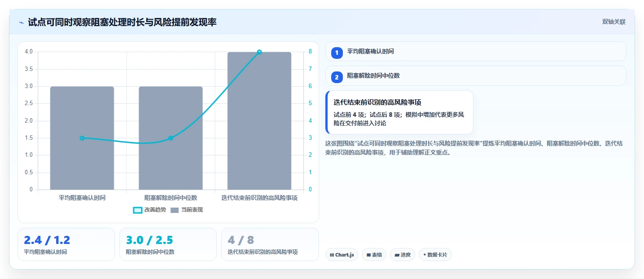Click the 进度 tag icon
Image resolution: width=644 pixels, height=279 pixels.
397,255
